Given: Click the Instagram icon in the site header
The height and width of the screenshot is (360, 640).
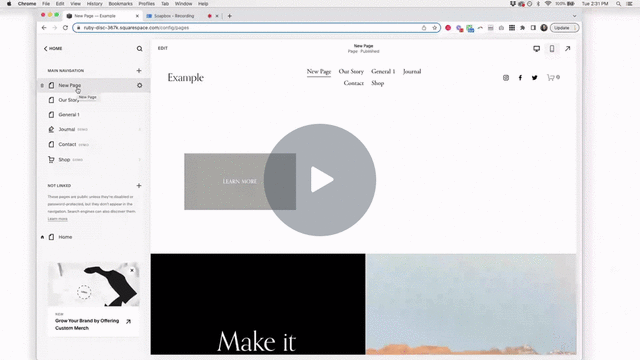Looking at the screenshot, I should (506, 78).
